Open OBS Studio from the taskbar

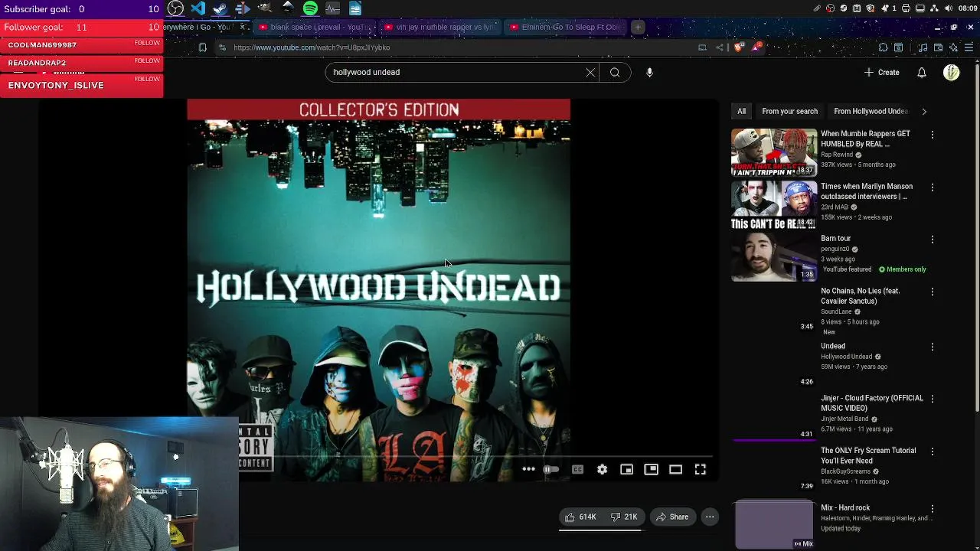pos(175,8)
